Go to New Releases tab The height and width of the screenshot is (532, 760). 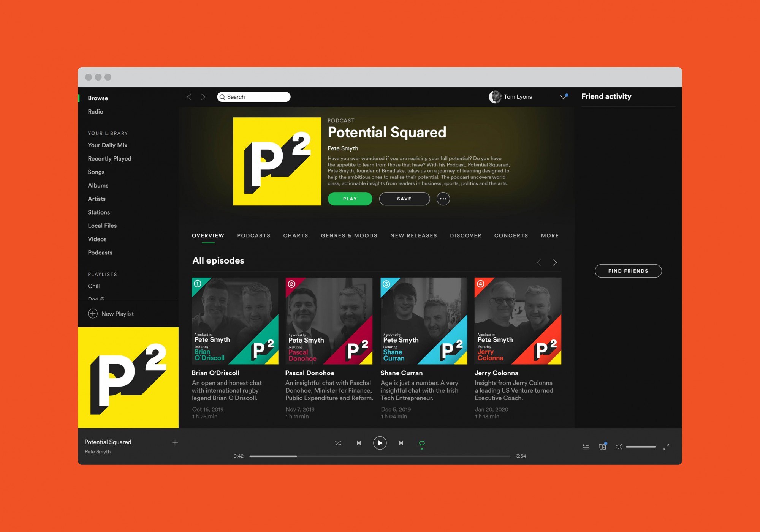pyautogui.click(x=413, y=236)
